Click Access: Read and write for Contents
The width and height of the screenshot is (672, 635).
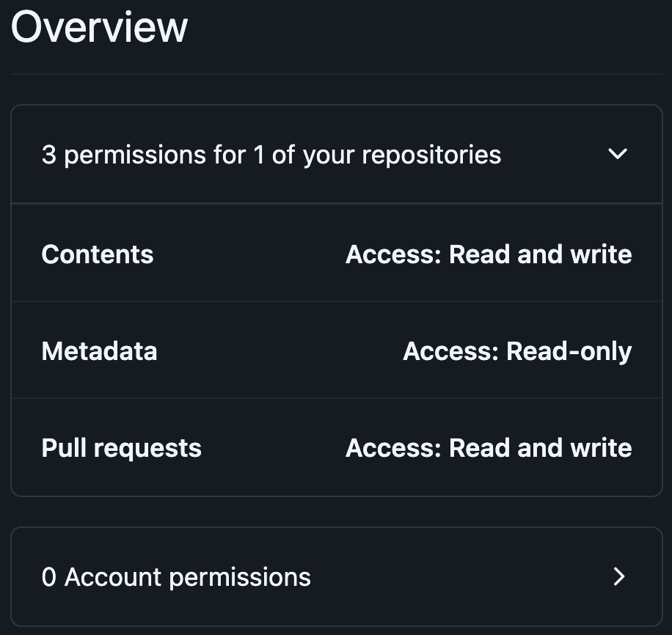489,254
